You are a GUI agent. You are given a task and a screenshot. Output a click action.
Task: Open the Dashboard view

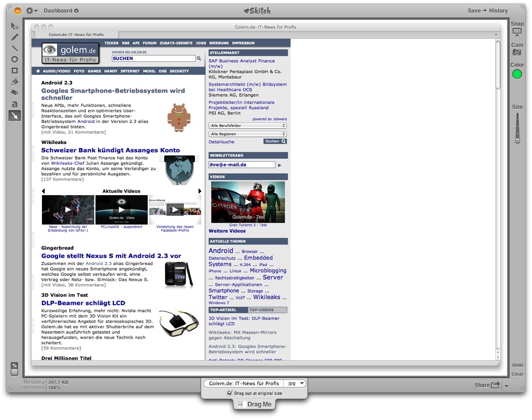pos(61,10)
